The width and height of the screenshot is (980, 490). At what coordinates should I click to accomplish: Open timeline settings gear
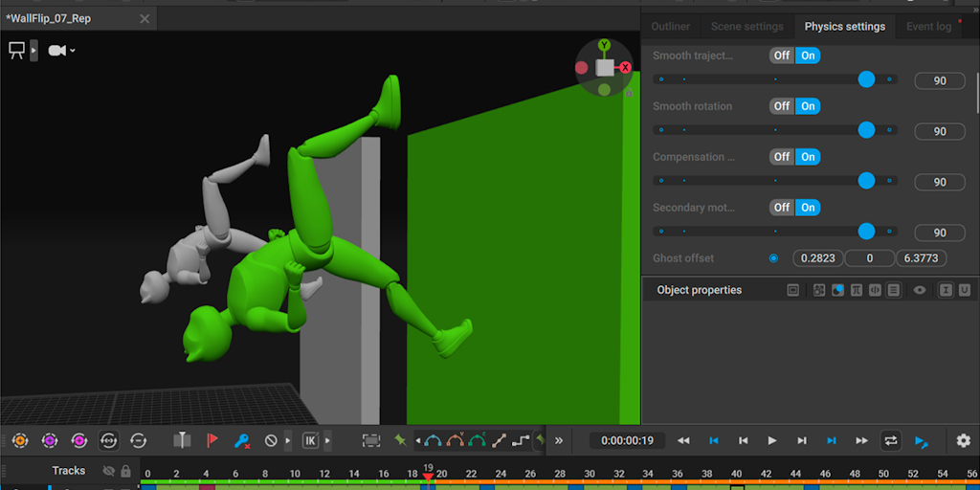[x=963, y=440]
